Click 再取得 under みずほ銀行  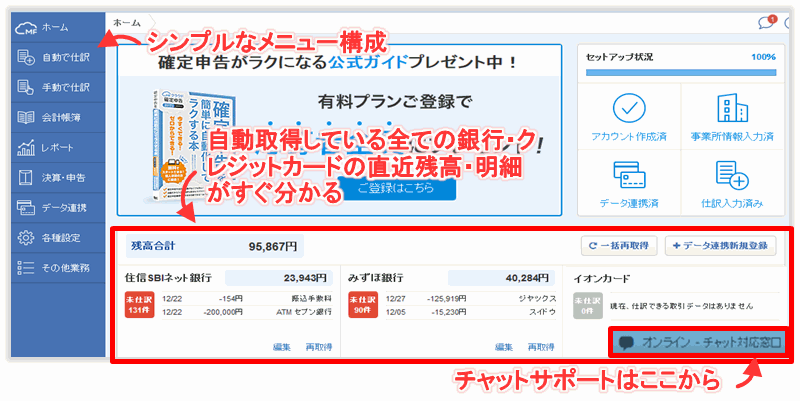[x=541, y=347]
